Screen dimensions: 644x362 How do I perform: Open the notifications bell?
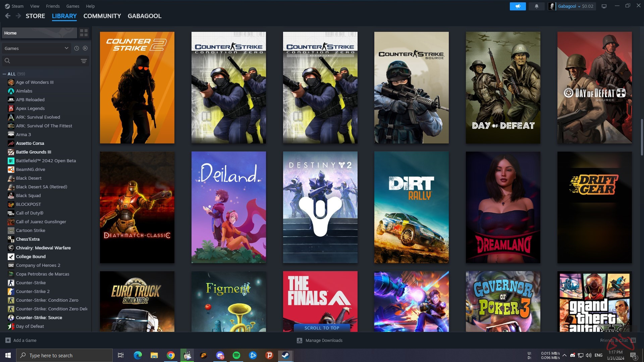click(x=536, y=6)
